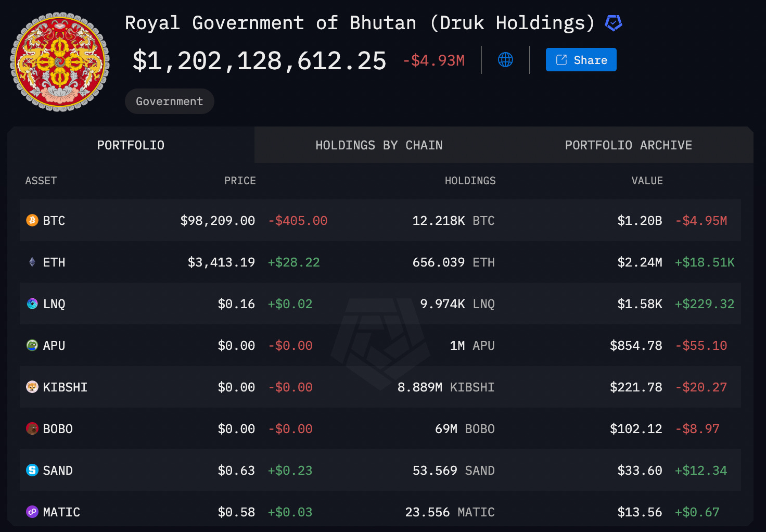Click the MATIC value $13.56
Image resolution: width=766 pixels, height=532 pixels.
pyautogui.click(x=640, y=512)
